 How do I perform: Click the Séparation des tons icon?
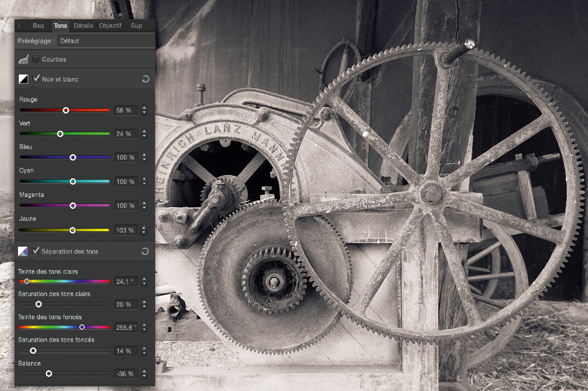point(23,251)
